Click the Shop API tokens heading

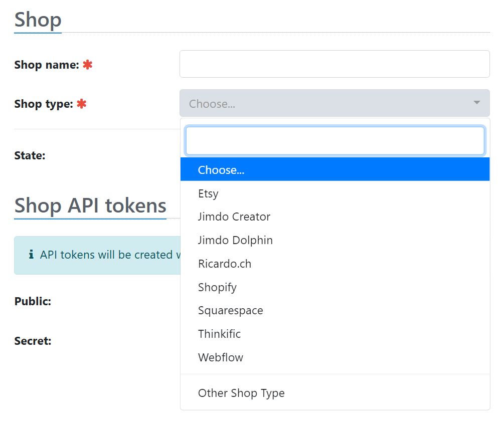coord(90,205)
